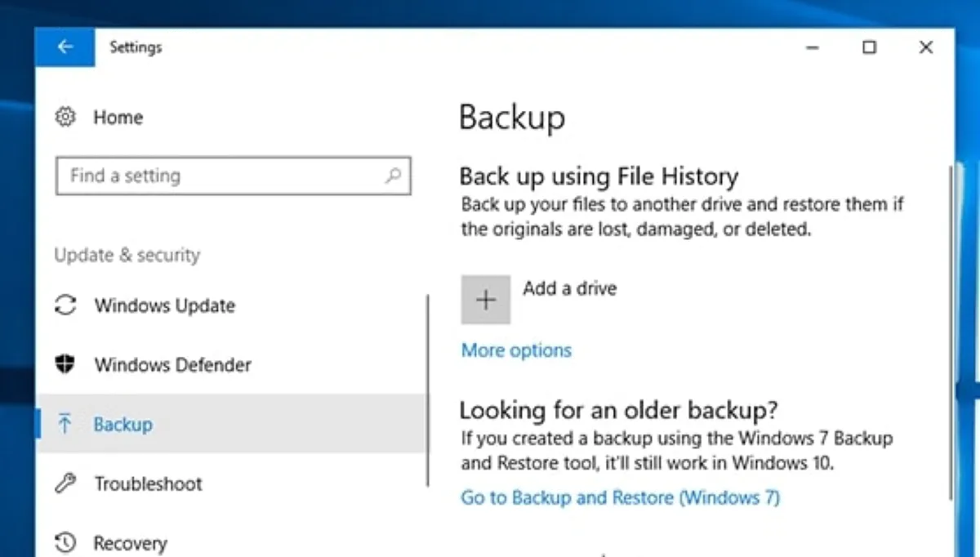Screen dimensions: 980x557
Task: Click the Windows Defender shield icon
Action: click(65, 364)
